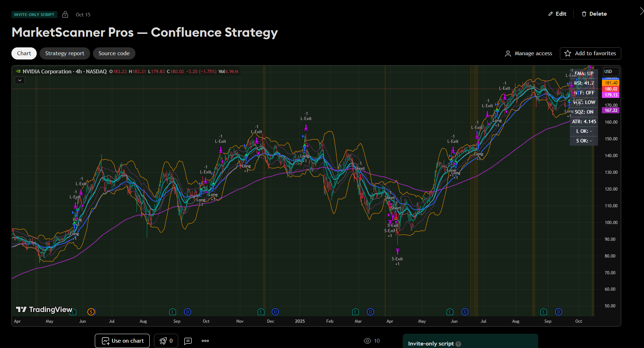
Task: Open the Source code tab
Action: [x=114, y=53]
